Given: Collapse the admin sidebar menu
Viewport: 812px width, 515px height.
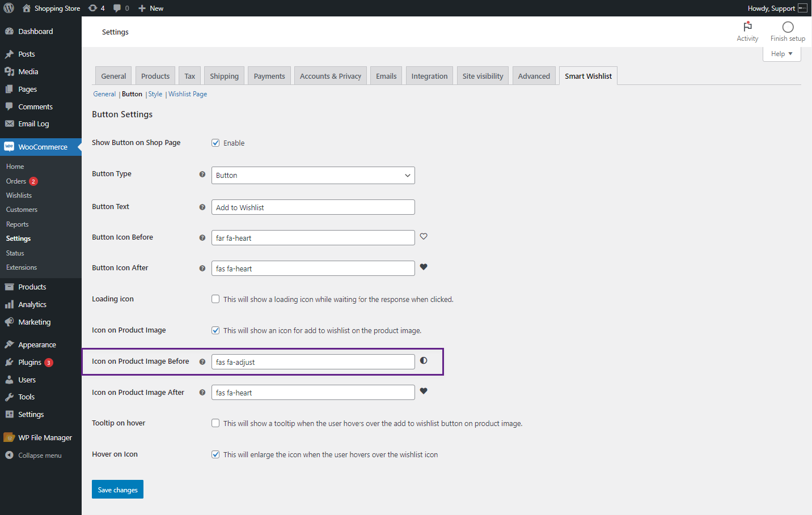Looking at the screenshot, I should pyautogui.click(x=41, y=455).
